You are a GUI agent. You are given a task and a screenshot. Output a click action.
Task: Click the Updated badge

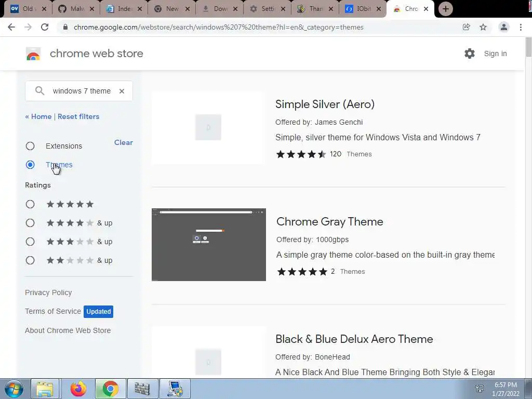tap(98, 312)
